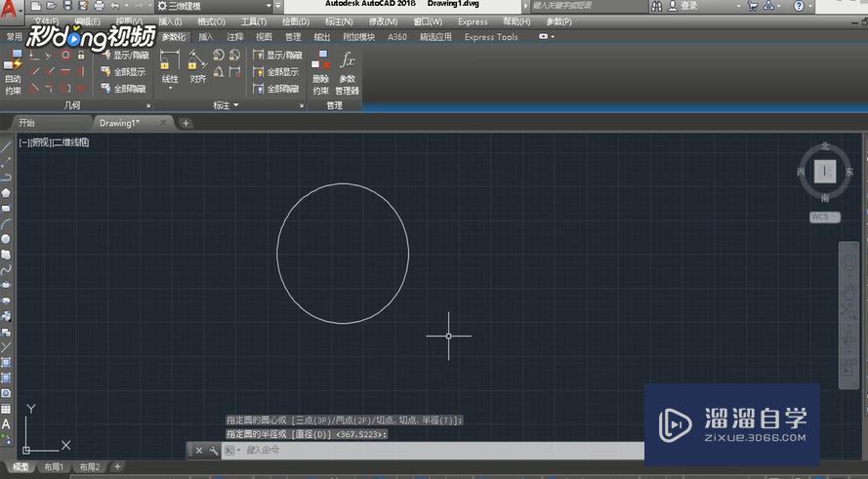The height and width of the screenshot is (479, 868).
Task: Click the plus to add new drawing tab
Action: pyautogui.click(x=186, y=123)
